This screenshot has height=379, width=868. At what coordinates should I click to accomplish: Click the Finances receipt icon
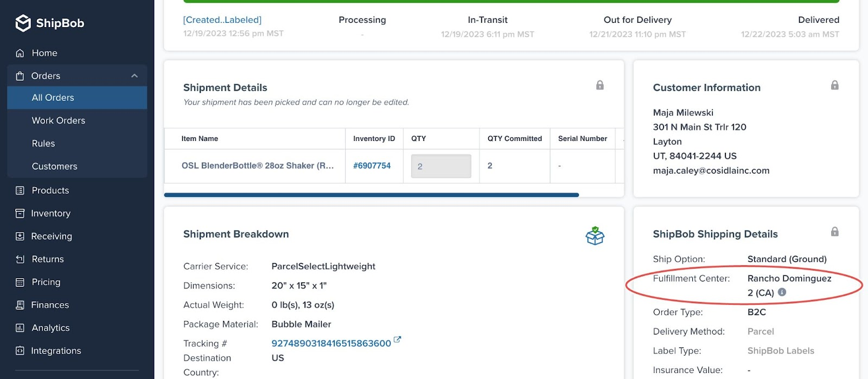click(x=20, y=305)
